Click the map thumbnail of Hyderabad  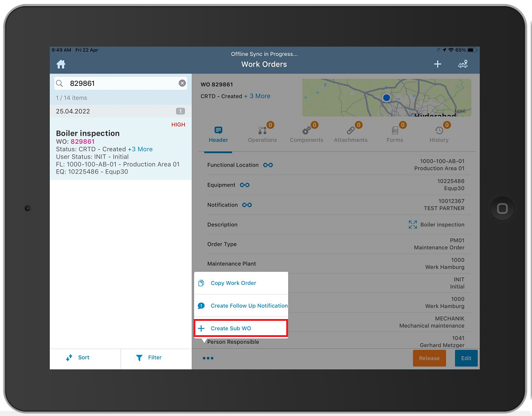tap(386, 98)
